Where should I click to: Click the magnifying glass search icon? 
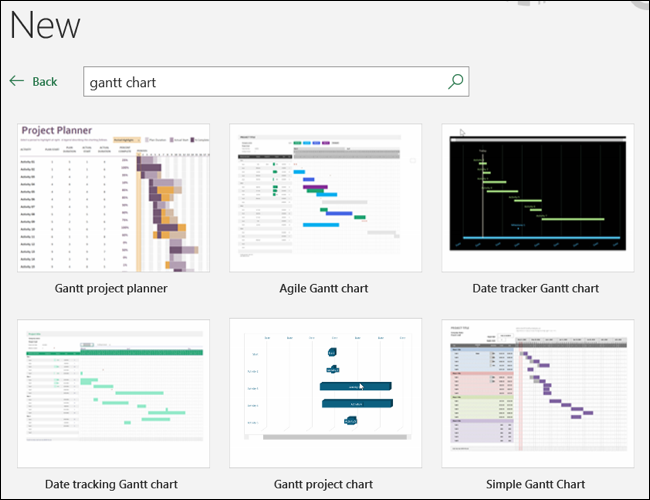click(x=456, y=82)
